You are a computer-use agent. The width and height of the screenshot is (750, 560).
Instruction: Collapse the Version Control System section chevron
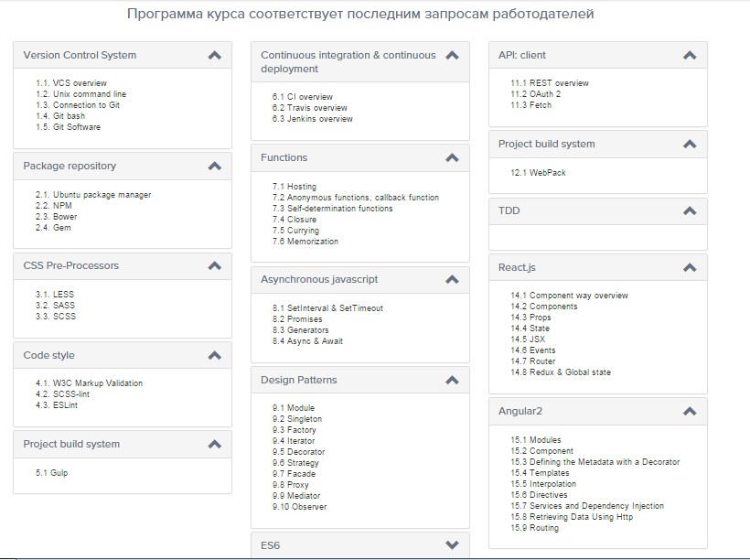(214, 56)
